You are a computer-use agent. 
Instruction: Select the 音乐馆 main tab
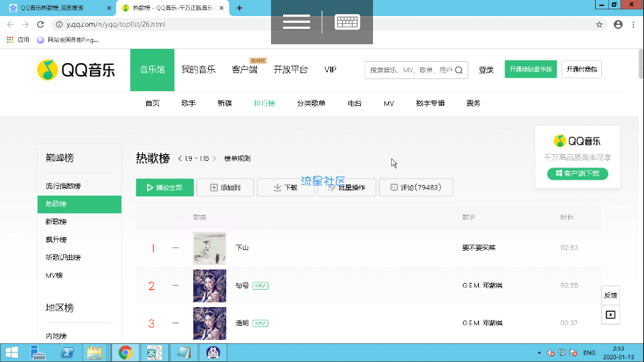[x=152, y=70]
